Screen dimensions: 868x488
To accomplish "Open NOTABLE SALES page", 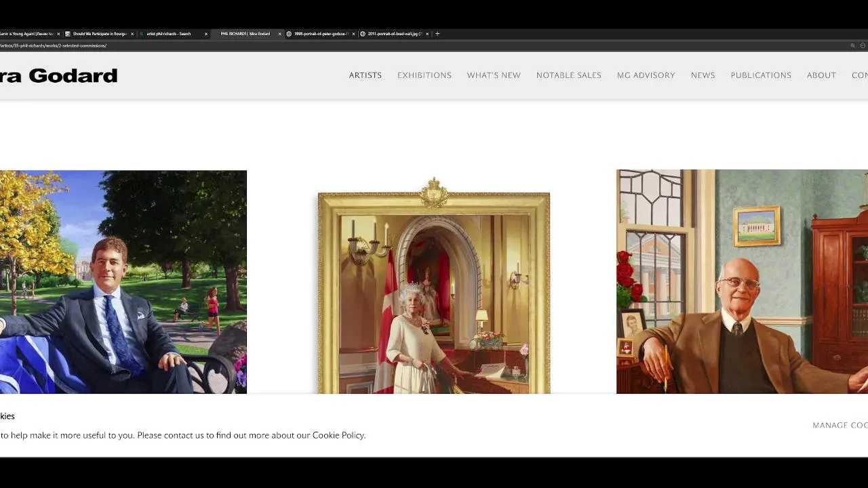I will (569, 75).
